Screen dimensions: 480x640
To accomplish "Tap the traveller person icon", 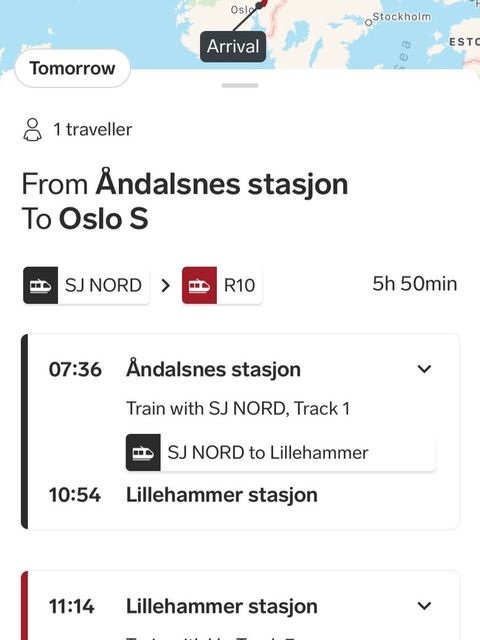I will point(32,130).
